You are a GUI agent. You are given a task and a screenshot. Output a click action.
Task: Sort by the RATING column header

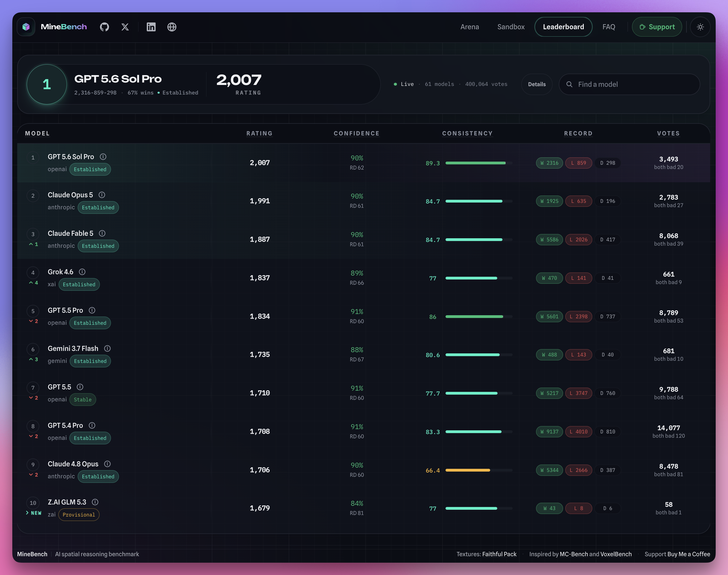pos(259,133)
